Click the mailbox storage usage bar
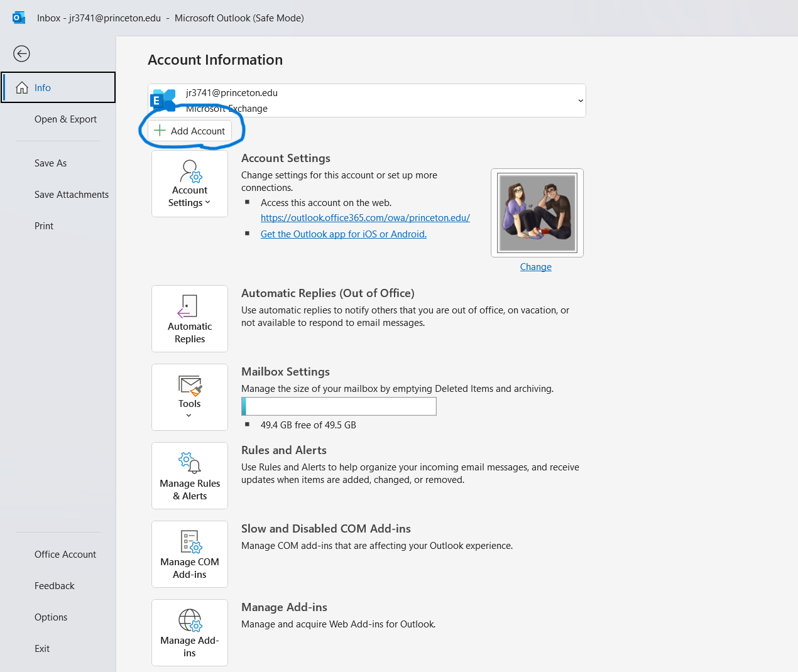Image resolution: width=798 pixels, height=672 pixels. coord(339,406)
